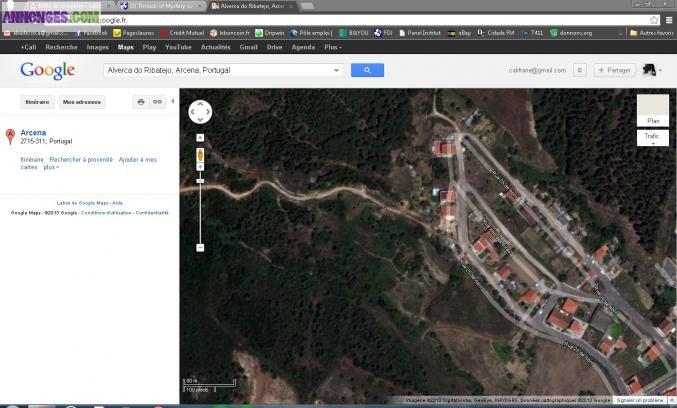Click the Itinéraire button
The image size is (677, 408).
[x=37, y=102]
